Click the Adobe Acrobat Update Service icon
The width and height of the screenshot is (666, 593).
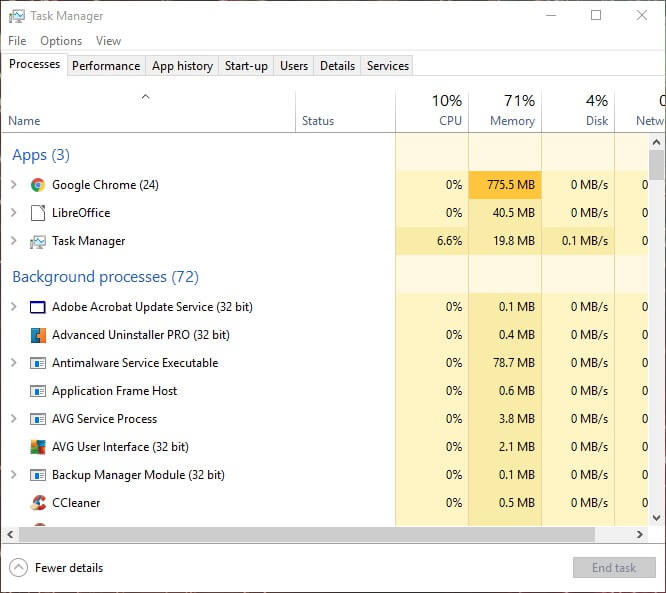38,307
